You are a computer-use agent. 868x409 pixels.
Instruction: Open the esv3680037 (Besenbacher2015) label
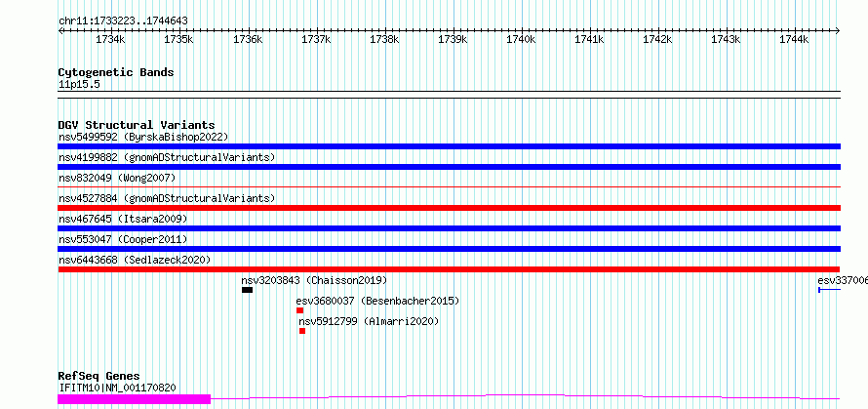click(x=377, y=301)
